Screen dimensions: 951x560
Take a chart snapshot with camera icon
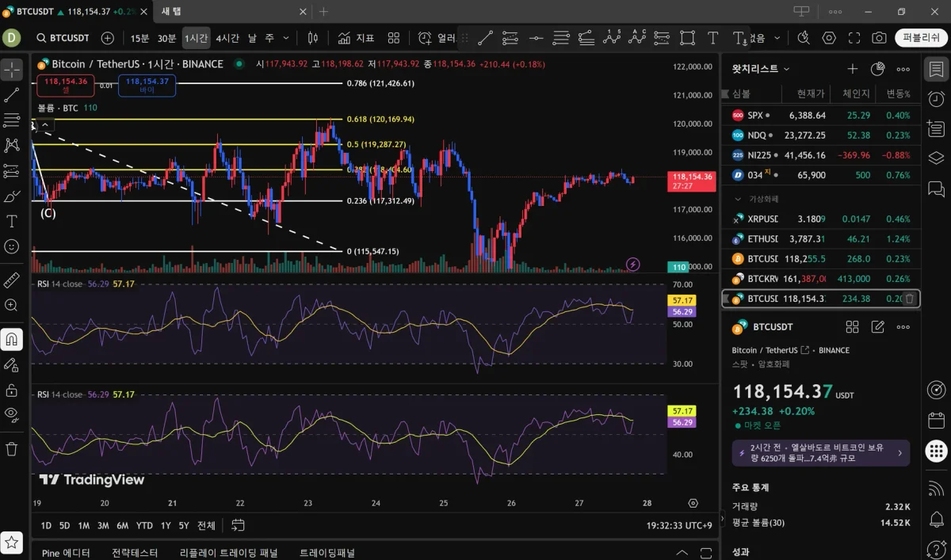tap(879, 38)
